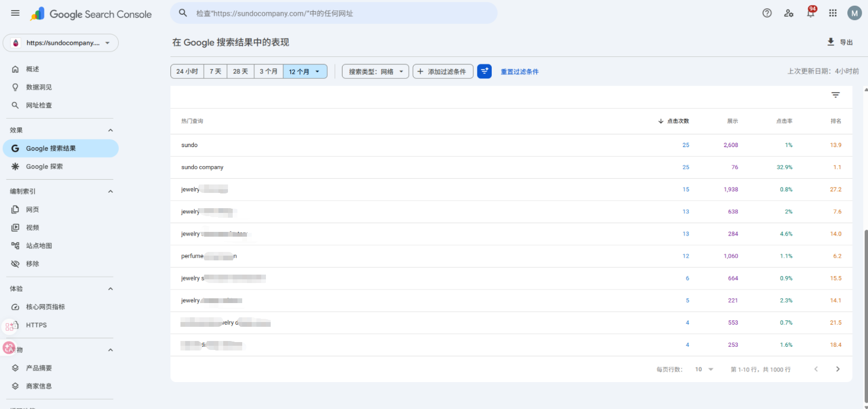This screenshot has width=868, height=409.
Task: Click the crossed-eye icon for 移除
Action: [15, 264]
